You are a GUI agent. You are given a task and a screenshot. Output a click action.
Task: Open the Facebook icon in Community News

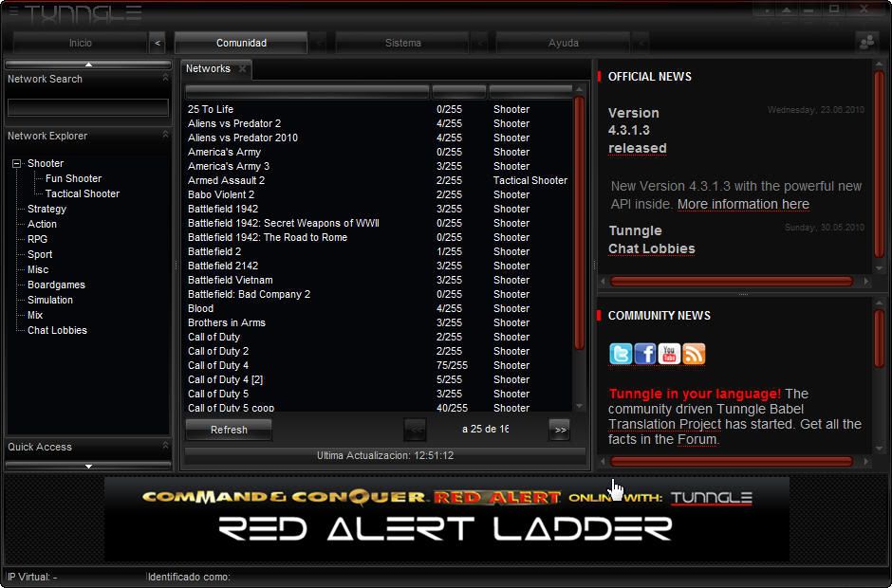click(644, 354)
